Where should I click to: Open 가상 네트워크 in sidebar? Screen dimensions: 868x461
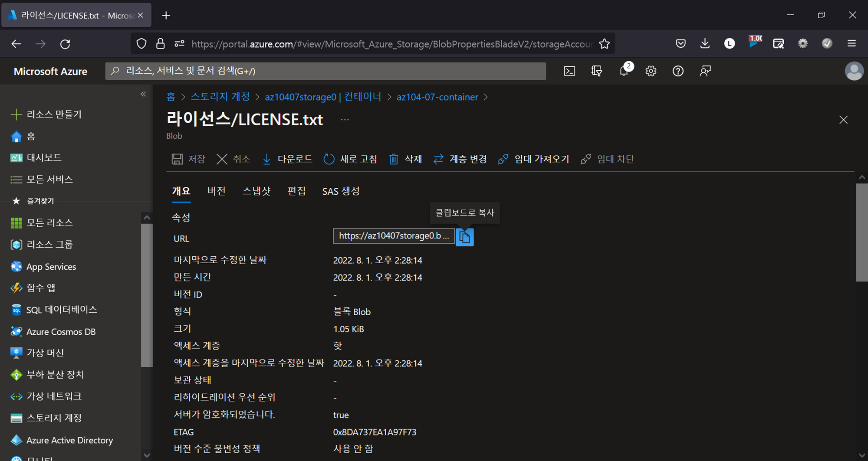[x=46, y=396]
